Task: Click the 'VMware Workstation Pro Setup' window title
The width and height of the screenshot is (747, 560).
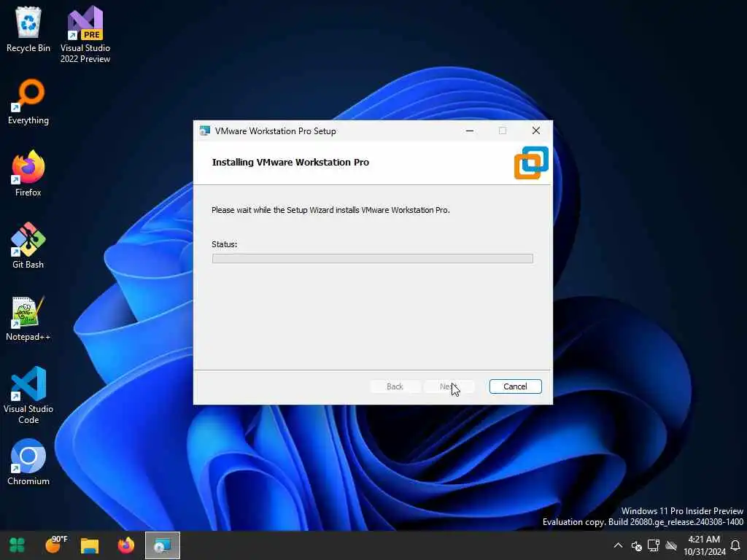Action: (x=275, y=131)
